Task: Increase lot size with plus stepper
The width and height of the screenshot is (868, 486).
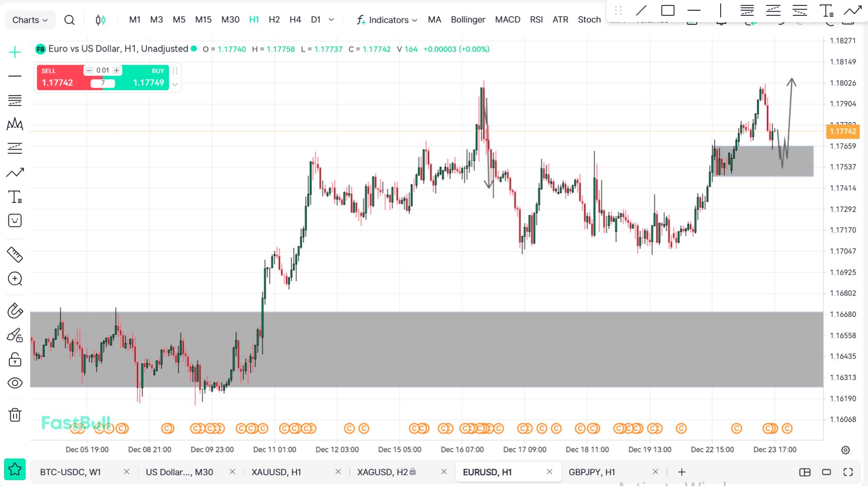Action: click(x=117, y=70)
